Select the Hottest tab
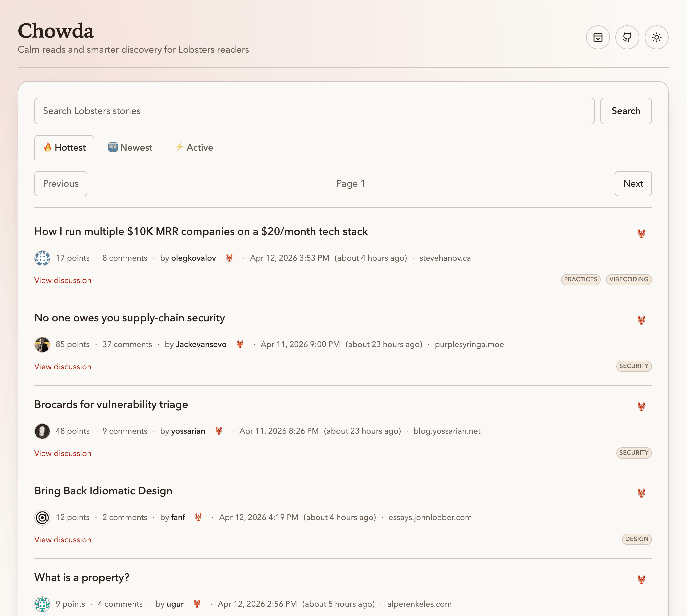Image resolution: width=687 pixels, height=616 pixels. tap(64, 148)
